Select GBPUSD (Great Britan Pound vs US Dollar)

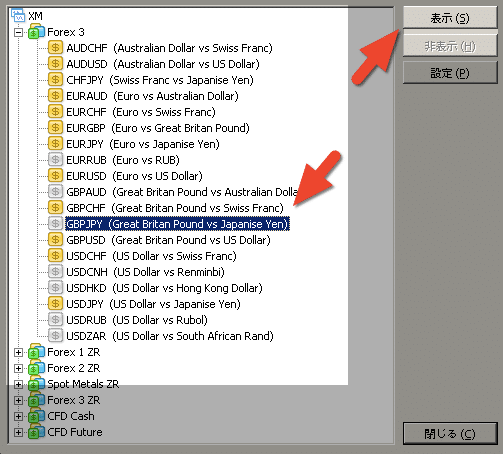(x=168, y=240)
